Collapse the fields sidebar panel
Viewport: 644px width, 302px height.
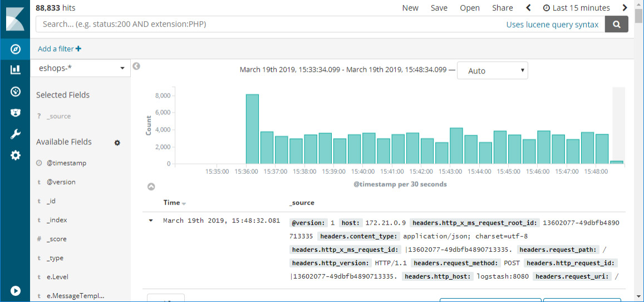[136, 66]
